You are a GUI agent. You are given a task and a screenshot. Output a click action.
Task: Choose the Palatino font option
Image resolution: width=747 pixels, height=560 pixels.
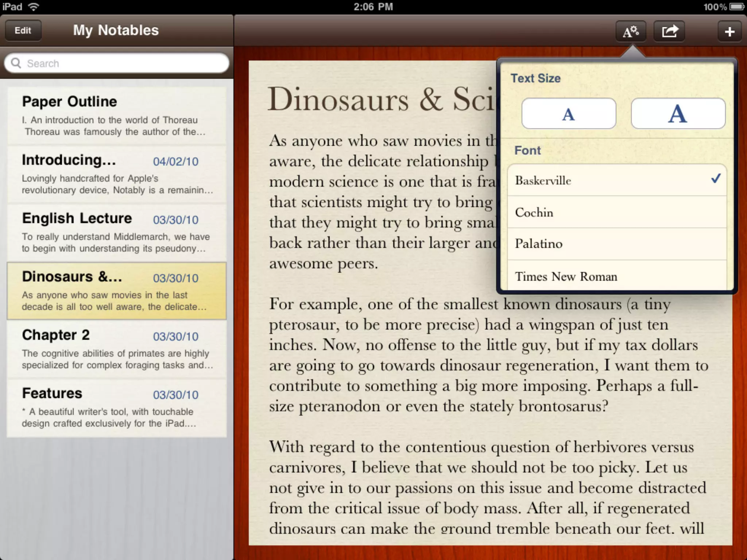click(616, 244)
